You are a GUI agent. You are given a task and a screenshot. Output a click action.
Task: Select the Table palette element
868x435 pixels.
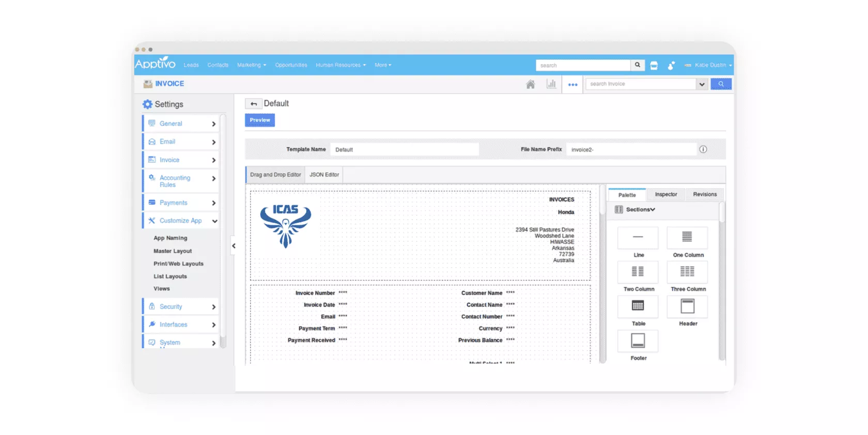point(638,306)
